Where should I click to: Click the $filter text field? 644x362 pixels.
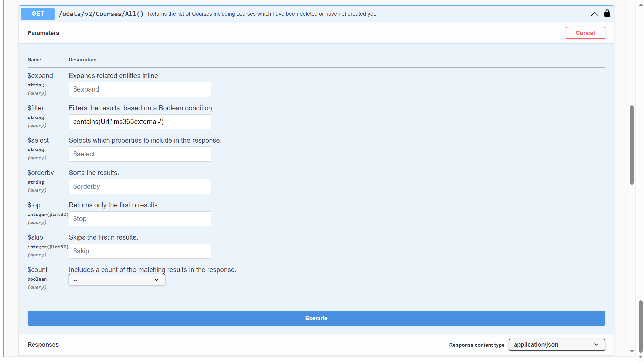click(140, 122)
